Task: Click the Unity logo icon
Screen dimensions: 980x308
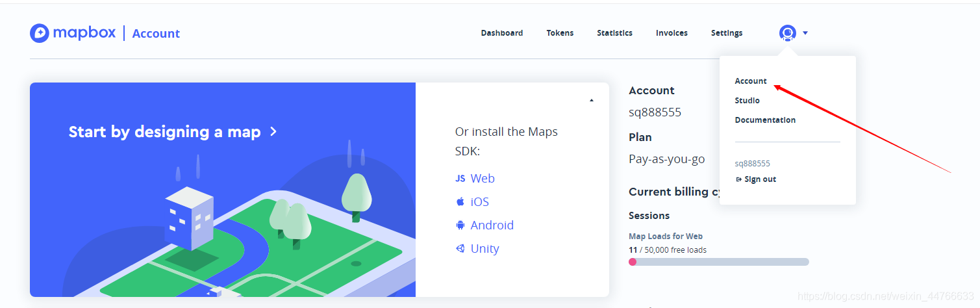Action: [x=460, y=249]
